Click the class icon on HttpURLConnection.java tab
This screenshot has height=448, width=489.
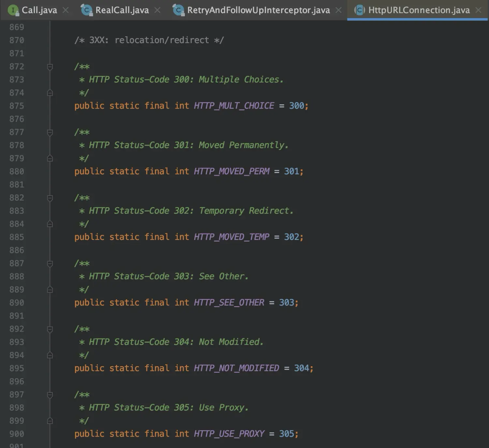359,10
